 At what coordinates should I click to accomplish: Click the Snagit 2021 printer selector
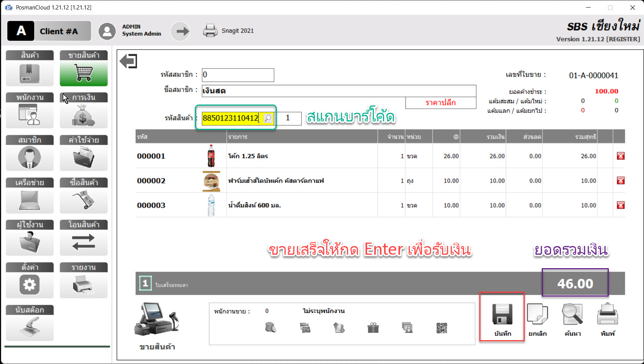tap(229, 31)
